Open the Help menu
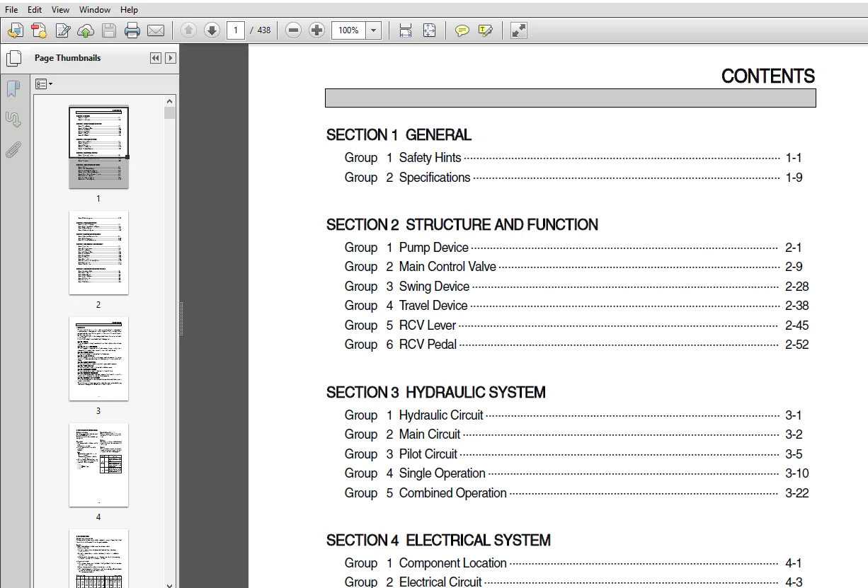The width and height of the screenshot is (868, 588). pos(130,9)
